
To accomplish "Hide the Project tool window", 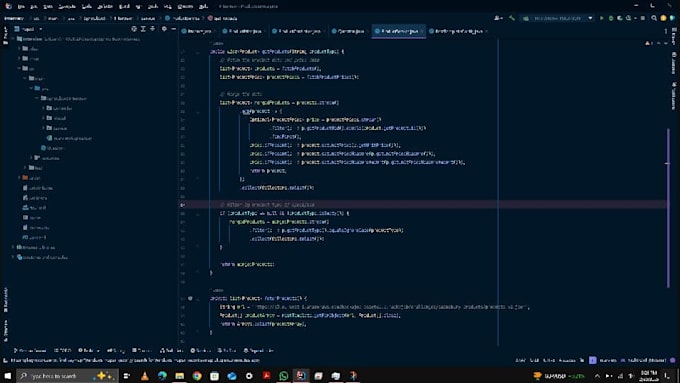I will coord(173,29).
